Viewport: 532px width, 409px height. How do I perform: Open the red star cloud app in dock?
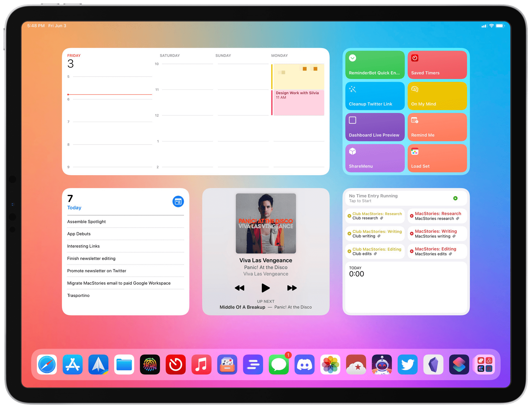point(356,364)
